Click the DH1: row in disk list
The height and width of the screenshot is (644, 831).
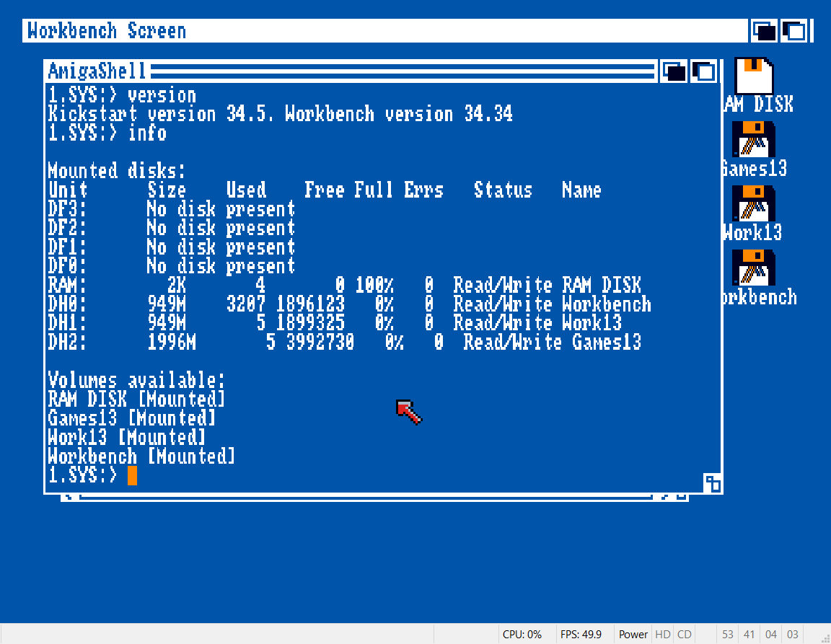pos(335,323)
